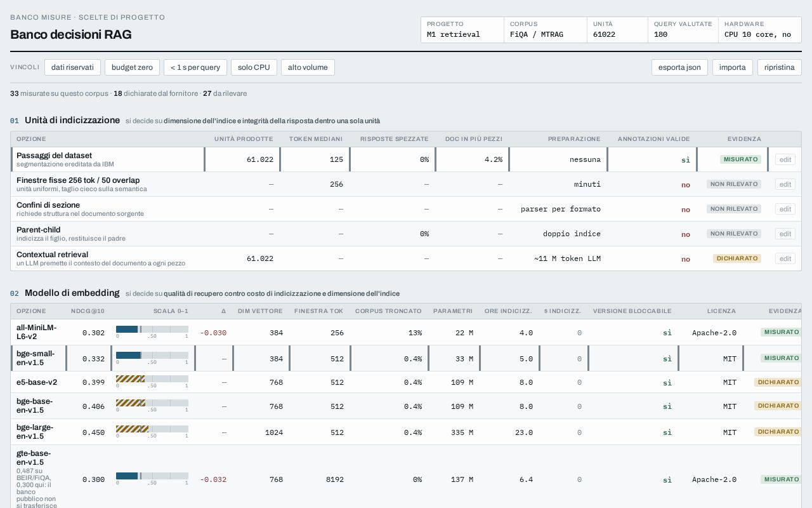Toggle the "< 1 s per query" constraint
The height and width of the screenshot is (508, 812).
(195, 67)
